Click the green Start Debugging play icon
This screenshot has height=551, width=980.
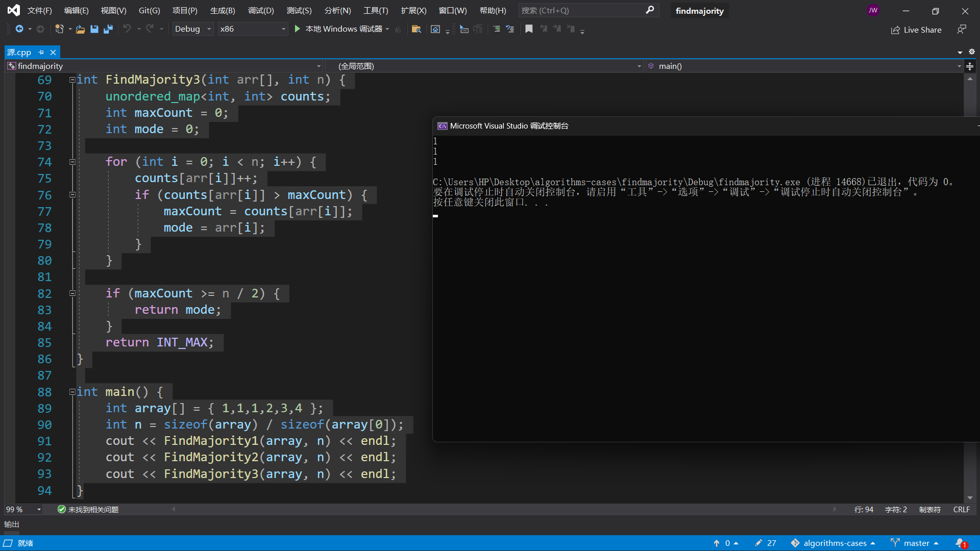pos(298,29)
